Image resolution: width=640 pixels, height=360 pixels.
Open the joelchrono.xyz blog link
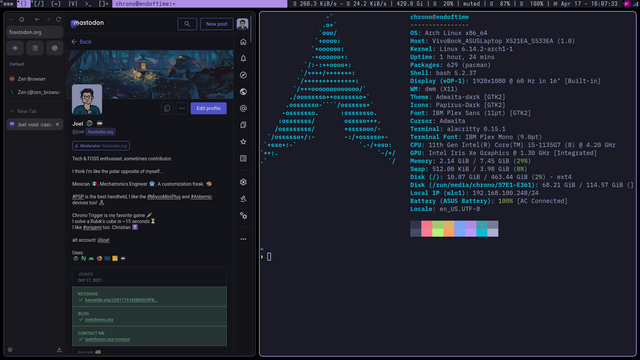(99, 320)
